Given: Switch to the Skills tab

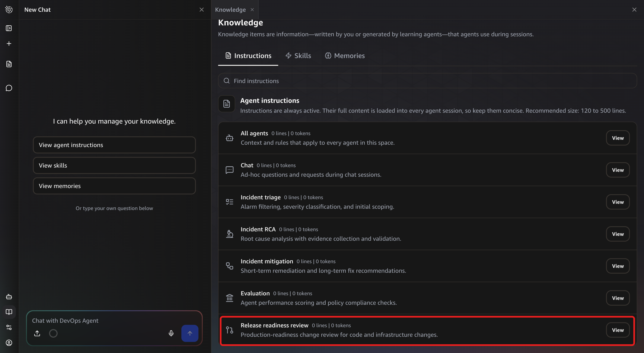Looking at the screenshot, I should tap(298, 55).
